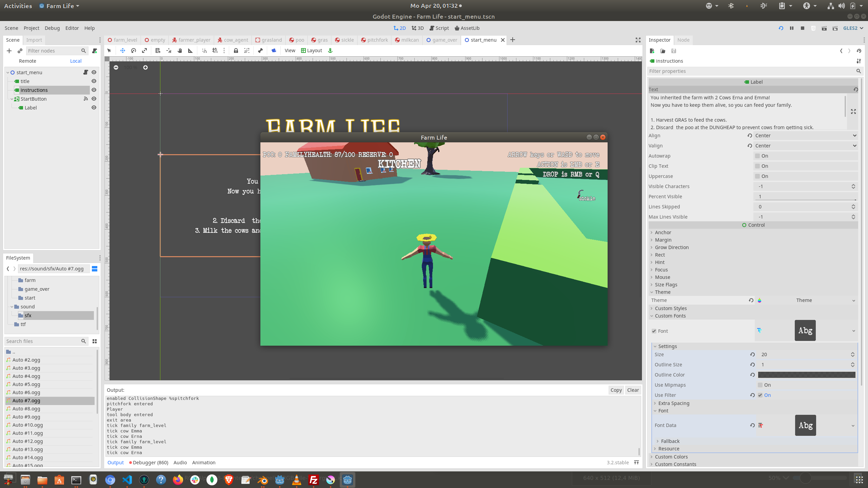This screenshot has width=868, height=488.
Task: Clear the output log
Action: click(633, 390)
